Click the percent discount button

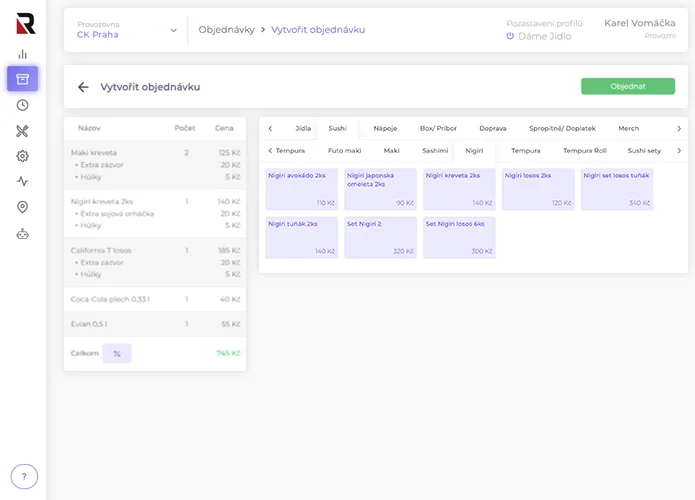coord(117,353)
